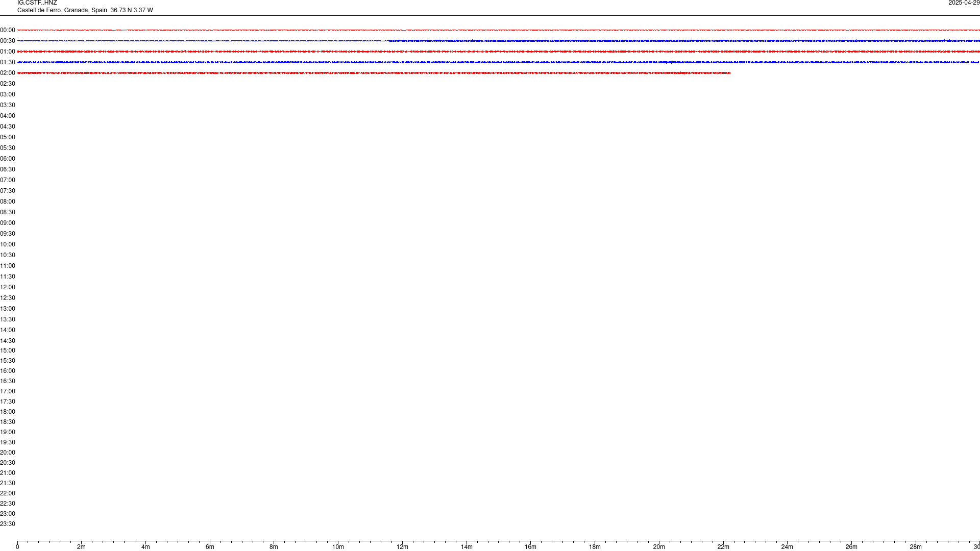The height and width of the screenshot is (551, 980).
Task: Click the 16:30 row time label
Action: coord(8,381)
